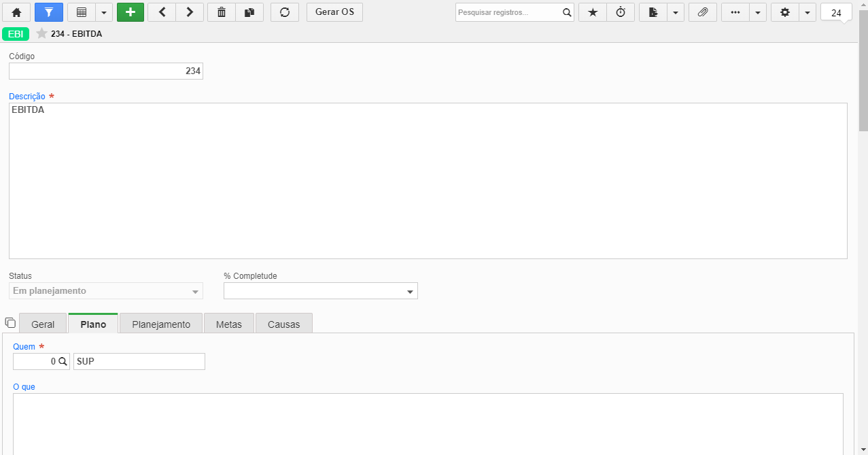
Task: Go to the previous record arrow
Action: click(x=162, y=12)
